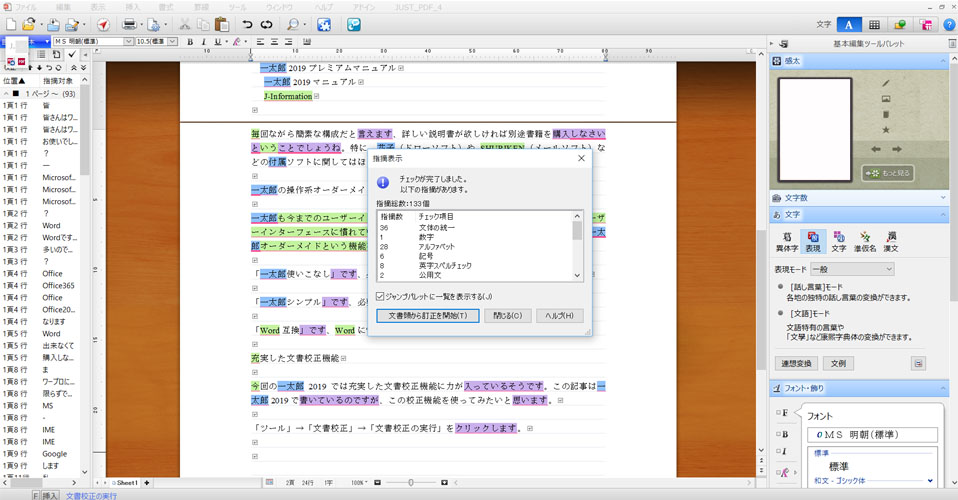Click the 連想変換 button
The image size is (958, 500).
pos(797,362)
